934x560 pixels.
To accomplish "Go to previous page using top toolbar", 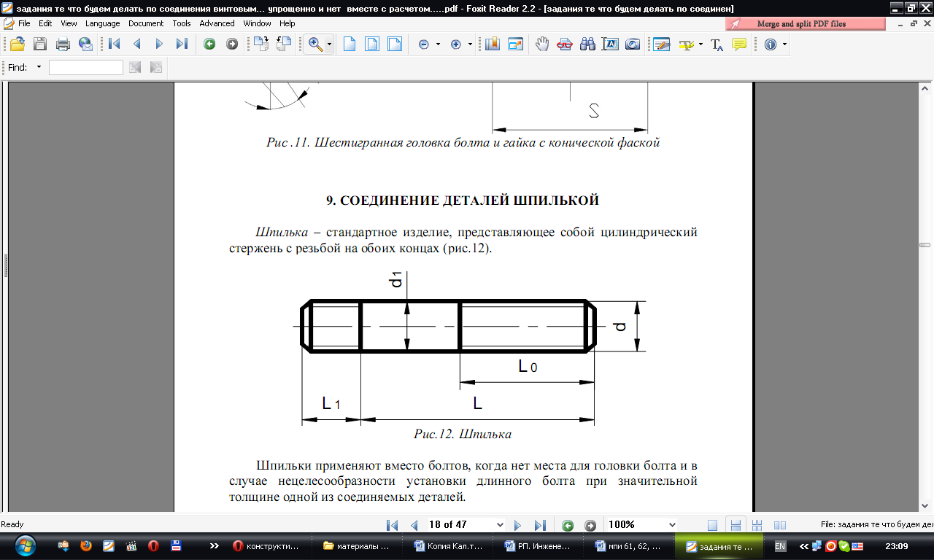I will [136, 44].
